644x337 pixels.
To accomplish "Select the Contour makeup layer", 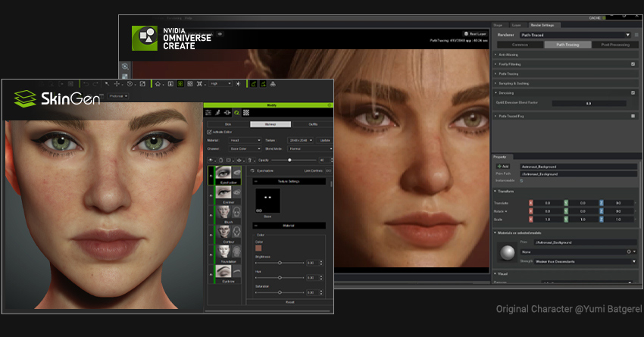I will (224, 232).
